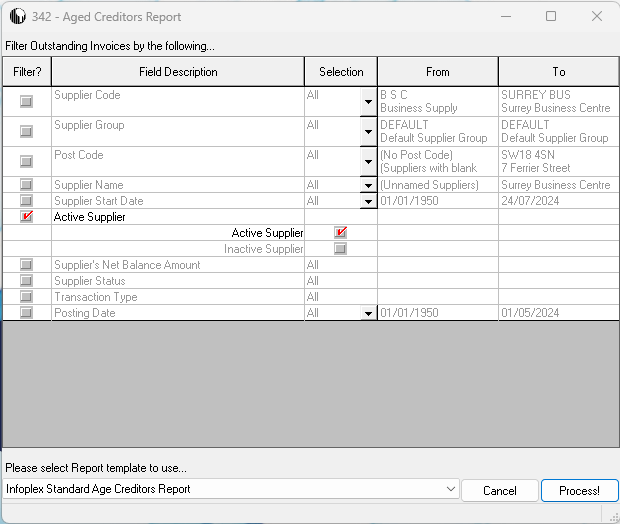
Task: Open the Posting Date selection dropdown
Action: pyautogui.click(x=367, y=313)
